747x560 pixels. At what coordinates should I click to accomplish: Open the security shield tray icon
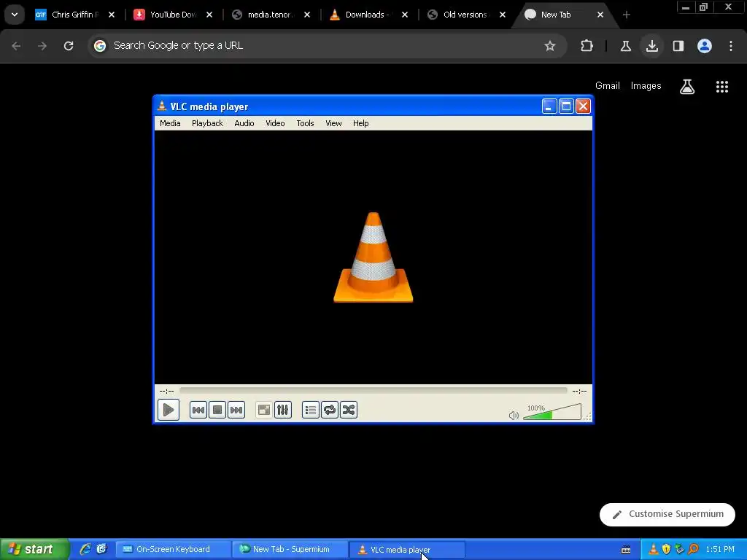pos(667,549)
